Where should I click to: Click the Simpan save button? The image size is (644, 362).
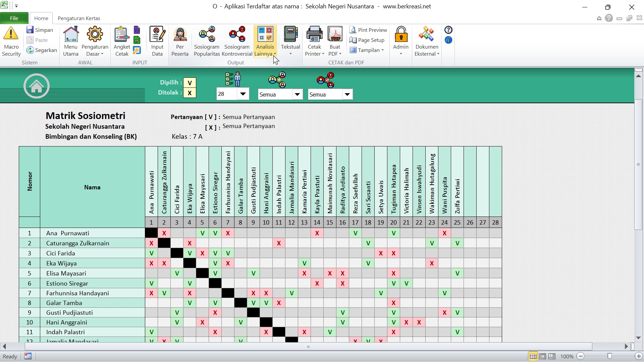pyautogui.click(x=40, y=30)
